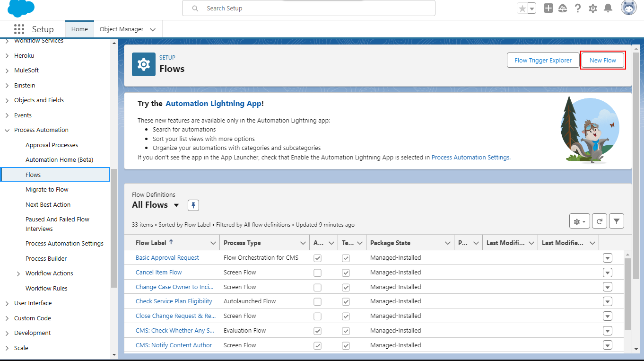Expand the Workflow Actions node
Screen dimensions: 644x361
[18, 273]
